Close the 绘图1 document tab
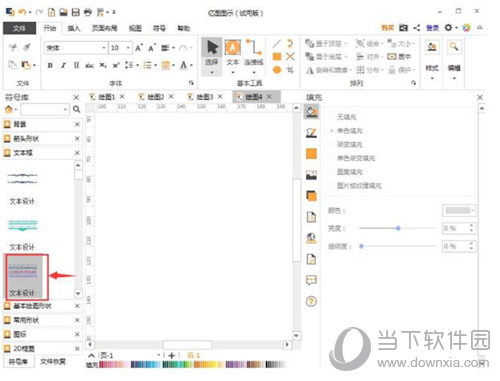 (x=122, y=97)
